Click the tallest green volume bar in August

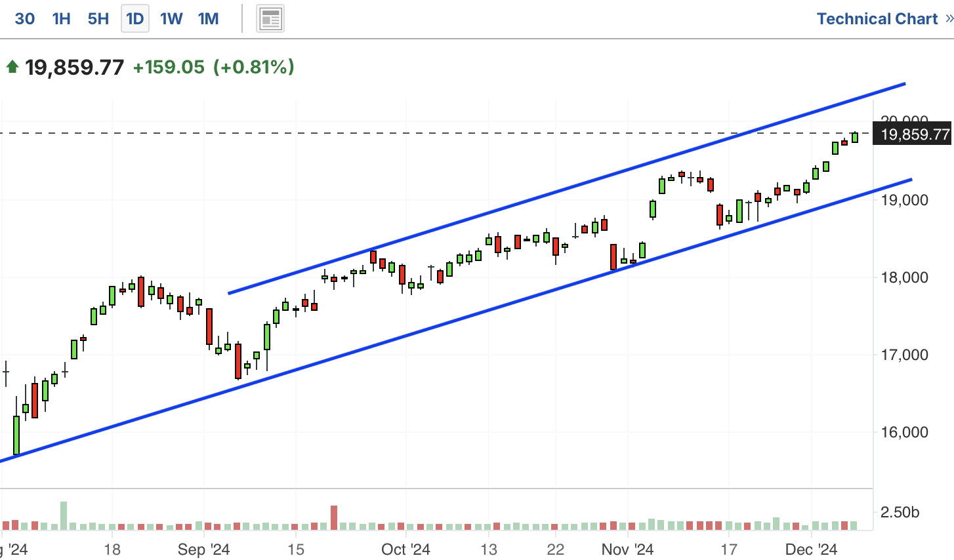(x=64, y=515)
